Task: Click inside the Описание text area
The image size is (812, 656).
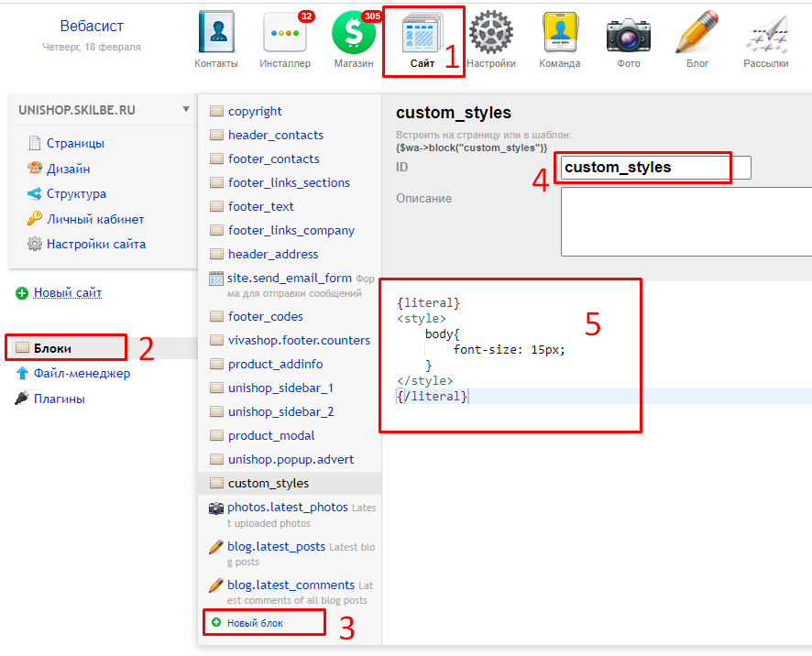Action: coord(686,222)
